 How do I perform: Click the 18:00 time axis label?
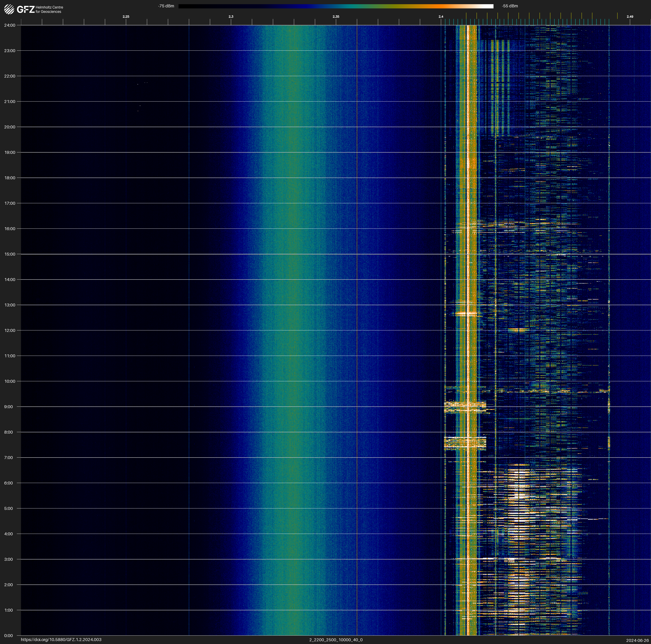coord(10,178)
